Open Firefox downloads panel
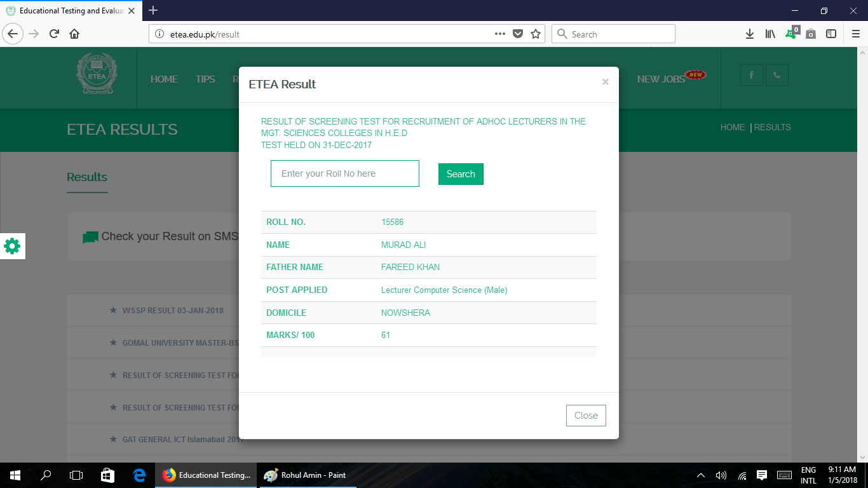This screenshot has height=488, width=868. pos(750,34)
